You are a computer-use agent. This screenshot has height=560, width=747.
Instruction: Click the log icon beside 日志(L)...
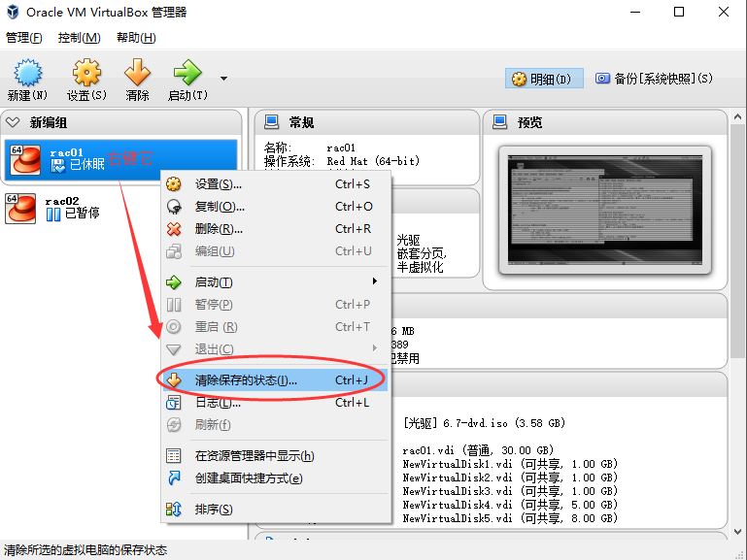pyautogui.click(x=174, y=403)
